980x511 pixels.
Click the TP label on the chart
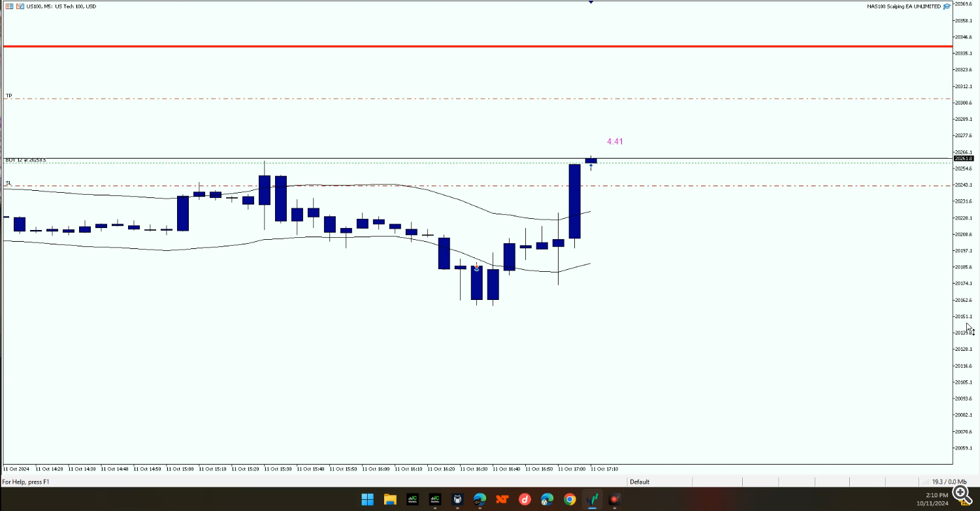coord(9,95)
